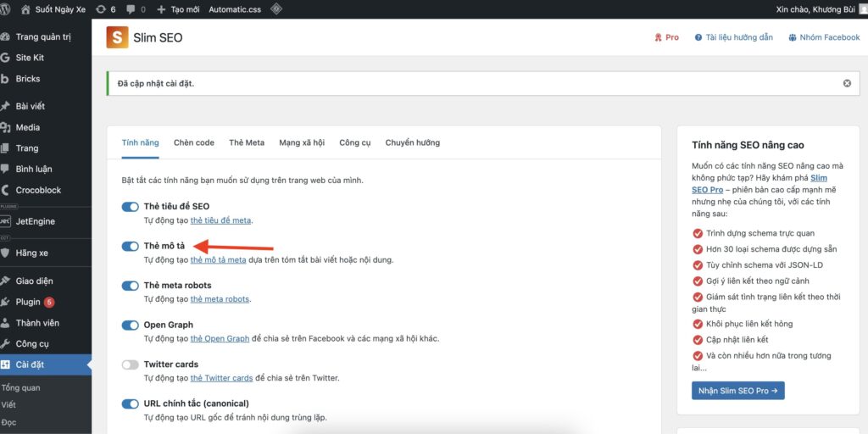Click the plus icon for Tạo mới

(162, 9)
